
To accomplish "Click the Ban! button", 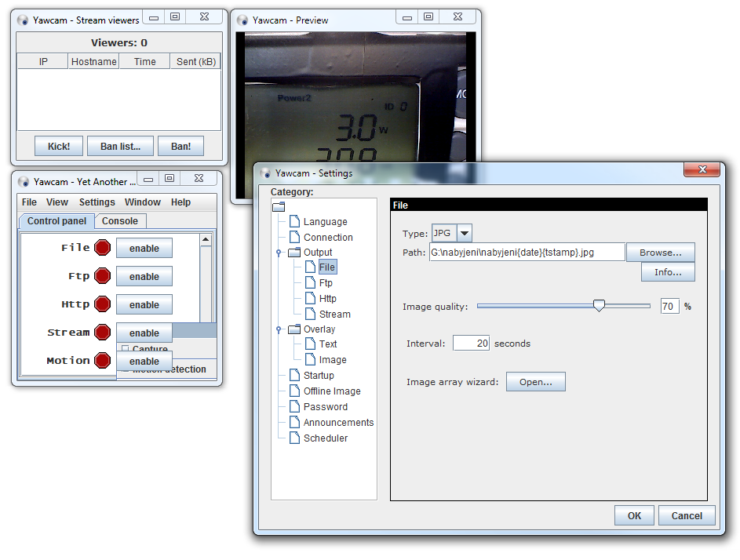I will tap(180, 146).
